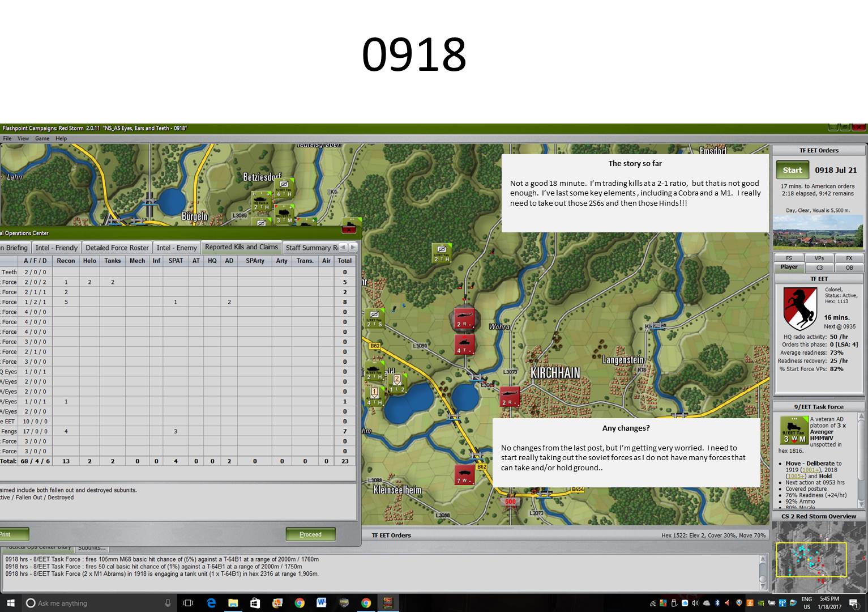Image resolution: width=868 pixels, height=612 pixels.
Task: Open the View menu
Action: click(x=23, y=138)
